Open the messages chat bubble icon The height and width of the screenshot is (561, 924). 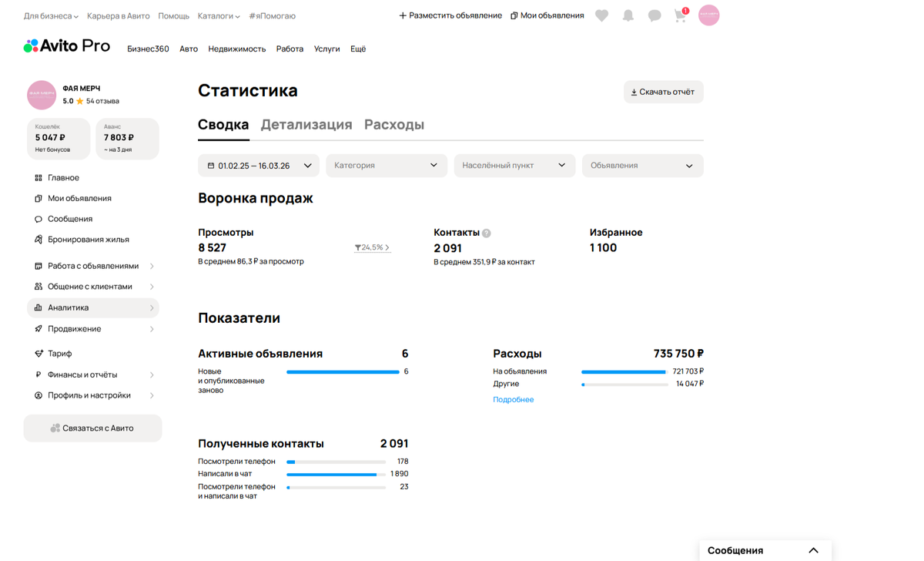654,15
